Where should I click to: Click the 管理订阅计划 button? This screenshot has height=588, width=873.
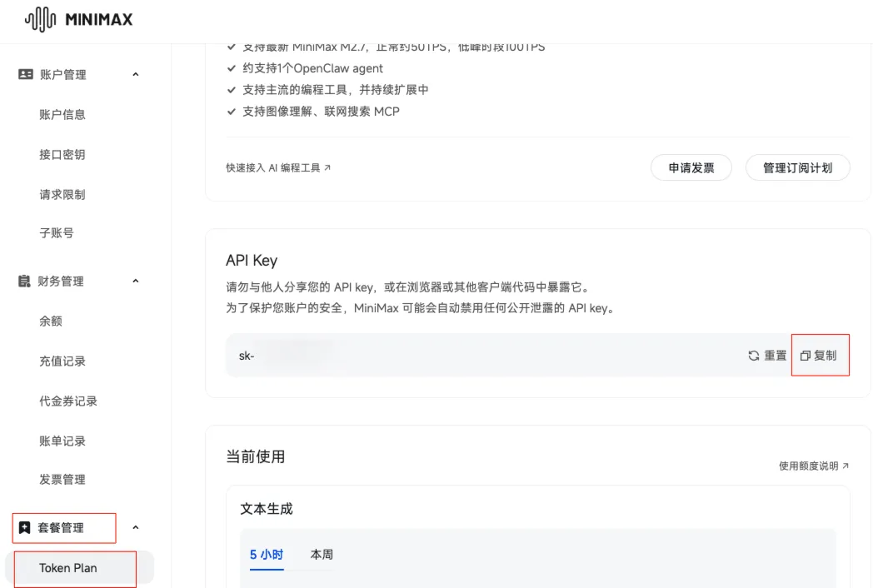(x=797, y=167)
